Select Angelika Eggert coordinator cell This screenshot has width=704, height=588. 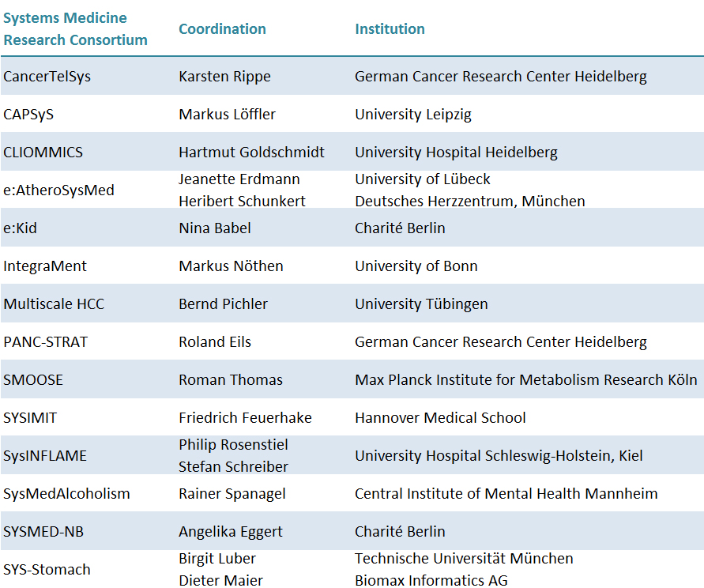pos(231,532)
